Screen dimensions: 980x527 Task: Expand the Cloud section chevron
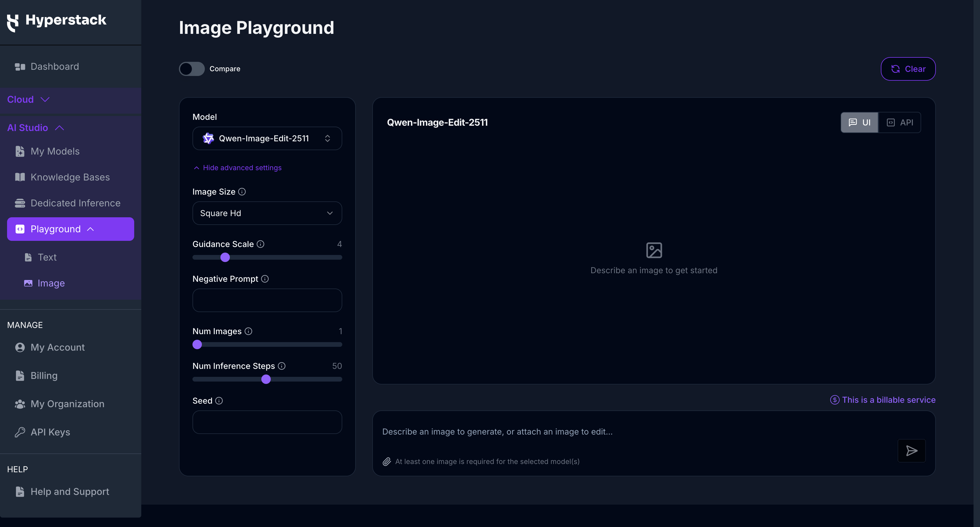45,99
